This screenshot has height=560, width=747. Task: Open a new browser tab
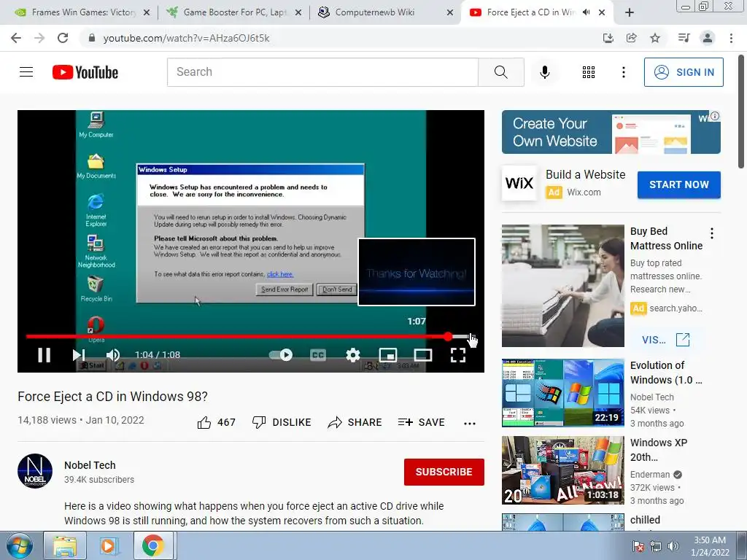tap(630, 12)
